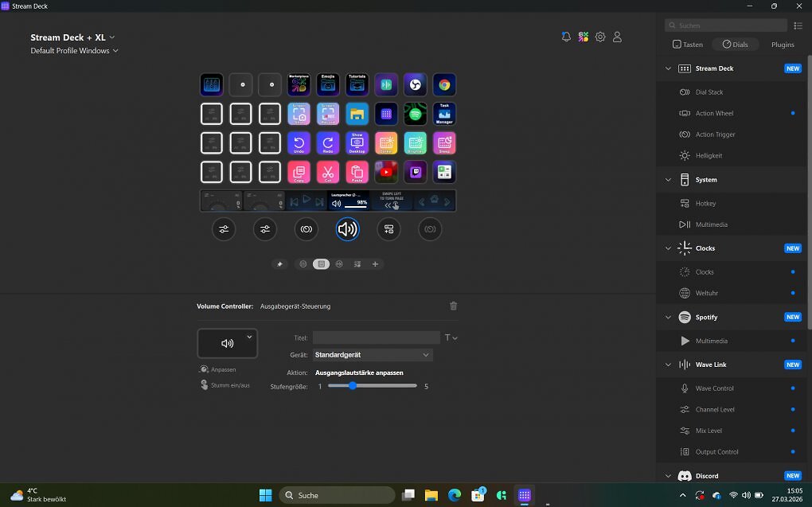
Task: Open the Gerät Standardgerät dropdown
Action: [x=373, y=355]
